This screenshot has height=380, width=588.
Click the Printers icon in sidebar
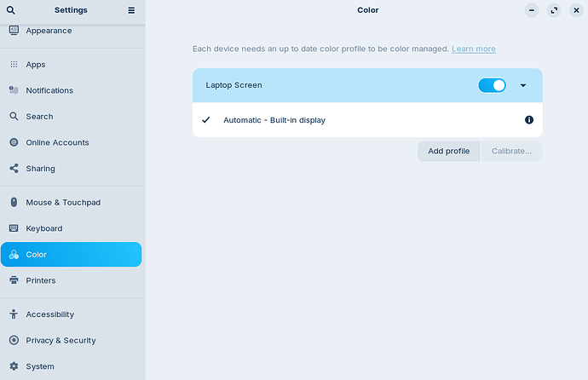click(x=14, y=280)
